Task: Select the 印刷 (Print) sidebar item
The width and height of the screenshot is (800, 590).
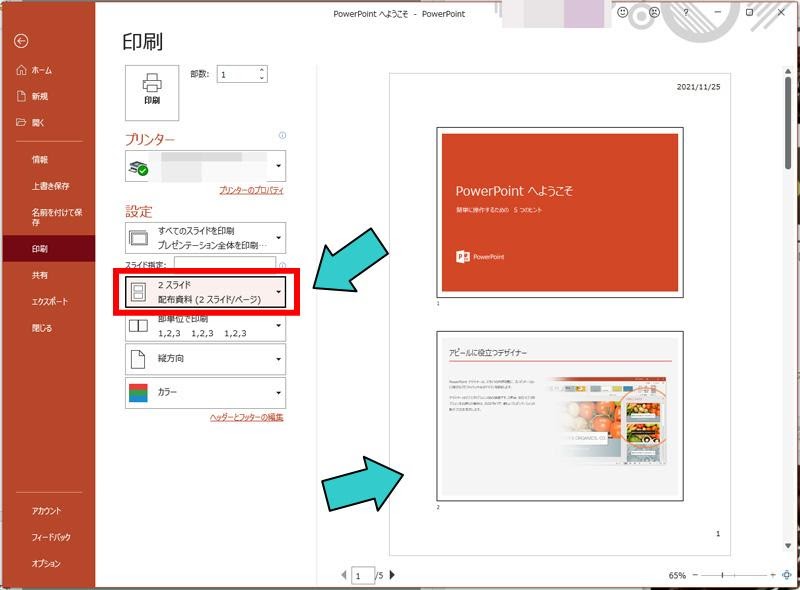Action: click(48, 249)
